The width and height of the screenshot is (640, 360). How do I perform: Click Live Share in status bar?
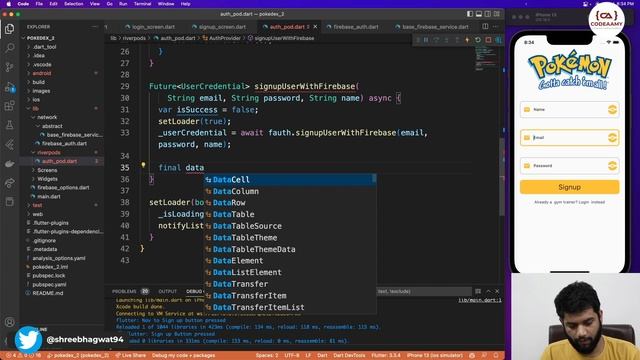coord(131,356)
